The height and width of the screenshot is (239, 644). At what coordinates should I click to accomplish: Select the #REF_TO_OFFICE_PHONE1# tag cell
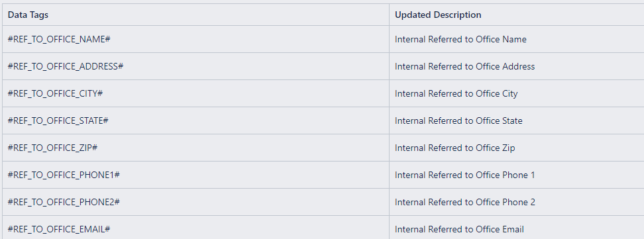click(195, 175)
